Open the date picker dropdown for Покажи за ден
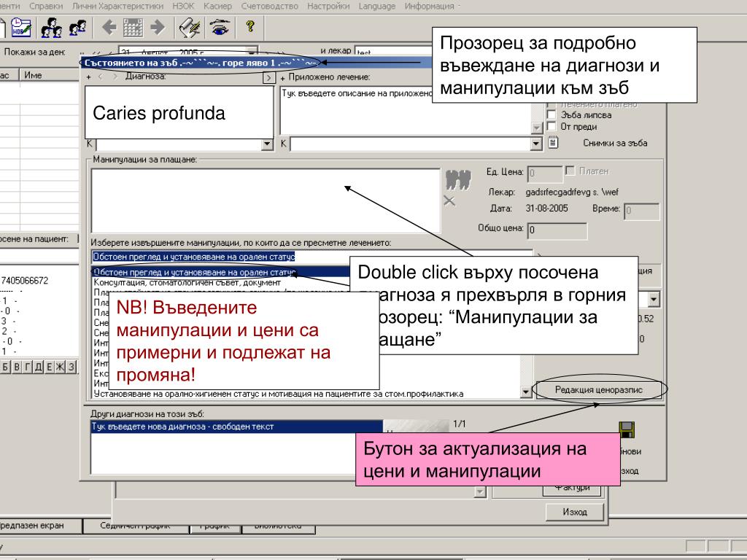The width and height of the screenshot is (747, 560). coord(252,50)
